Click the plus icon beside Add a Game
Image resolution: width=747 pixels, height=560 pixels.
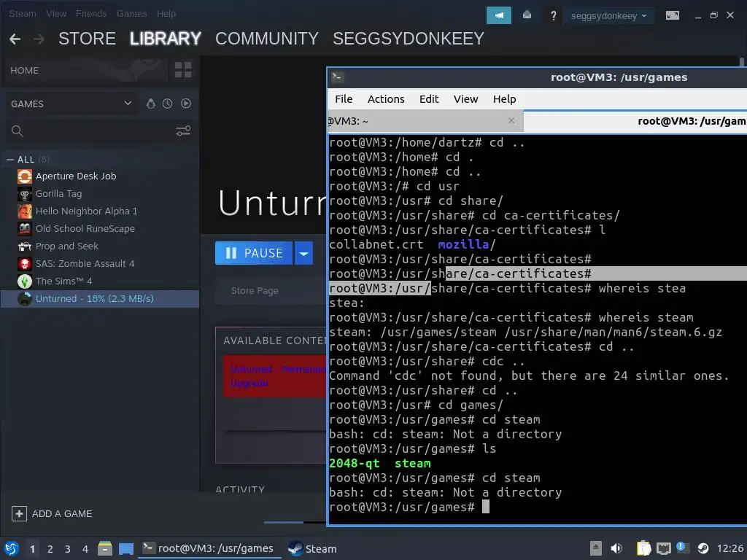19,514
